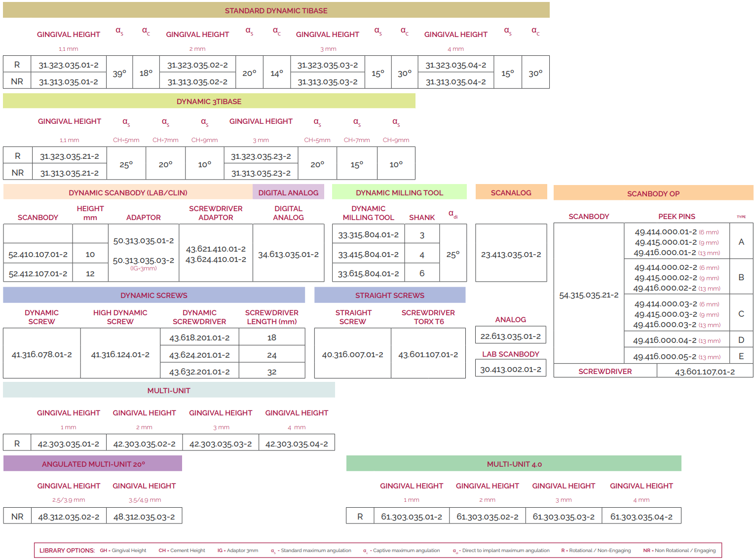Select high dynamic screw 41.316.124.01-2
The width and height of the screenshot is (754, 560).
click(x=120, y=354)
